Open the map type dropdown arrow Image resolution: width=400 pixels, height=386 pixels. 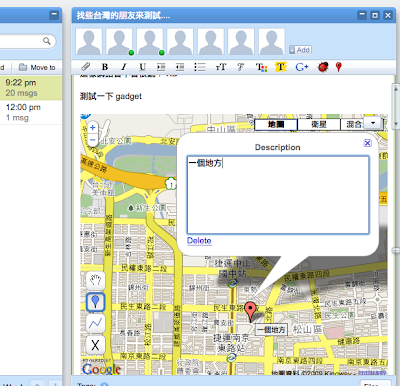coord(373,123)
